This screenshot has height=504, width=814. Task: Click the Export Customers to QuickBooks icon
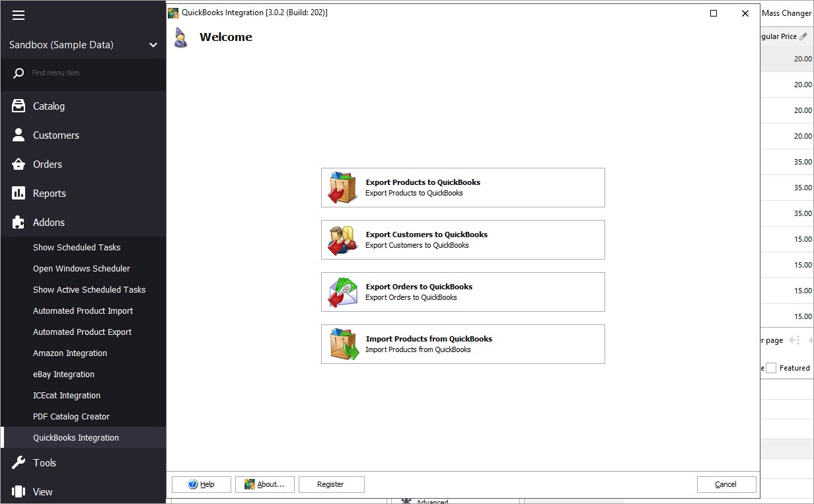tap(342, 239)
